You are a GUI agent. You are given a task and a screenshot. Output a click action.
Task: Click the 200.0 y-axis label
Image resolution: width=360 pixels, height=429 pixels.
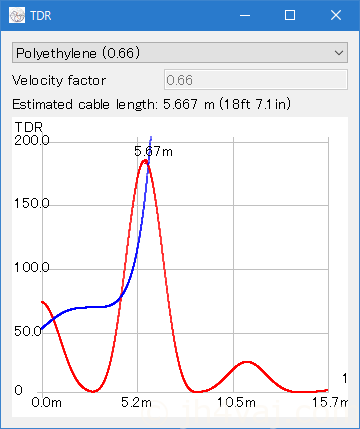32,140
